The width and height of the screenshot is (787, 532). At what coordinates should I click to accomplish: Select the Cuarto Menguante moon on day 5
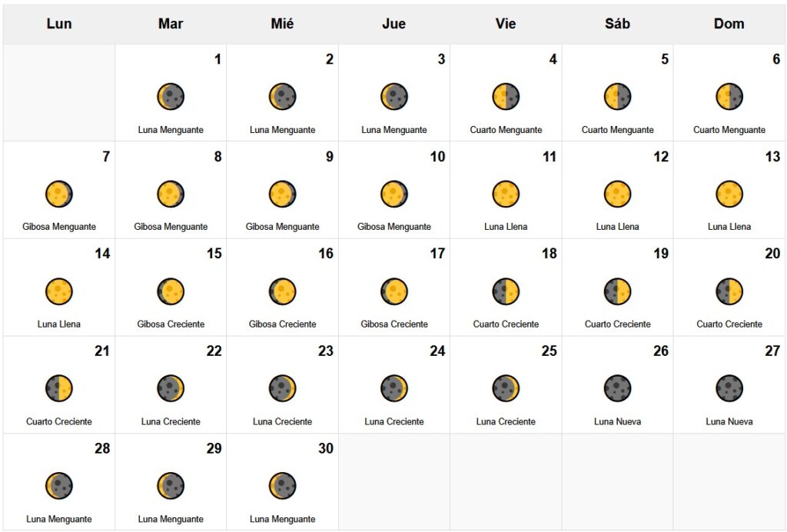(x=617, y=97)
